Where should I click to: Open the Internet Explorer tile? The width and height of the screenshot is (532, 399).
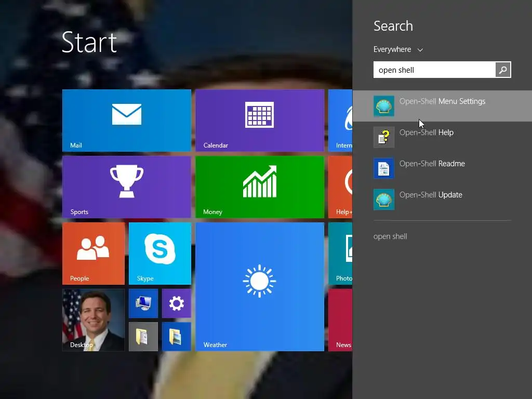pos(340,121)
